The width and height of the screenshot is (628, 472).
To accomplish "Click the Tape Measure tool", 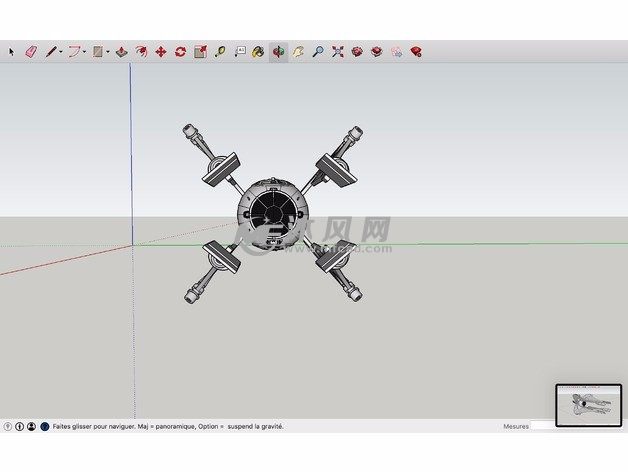I will 219,51.
